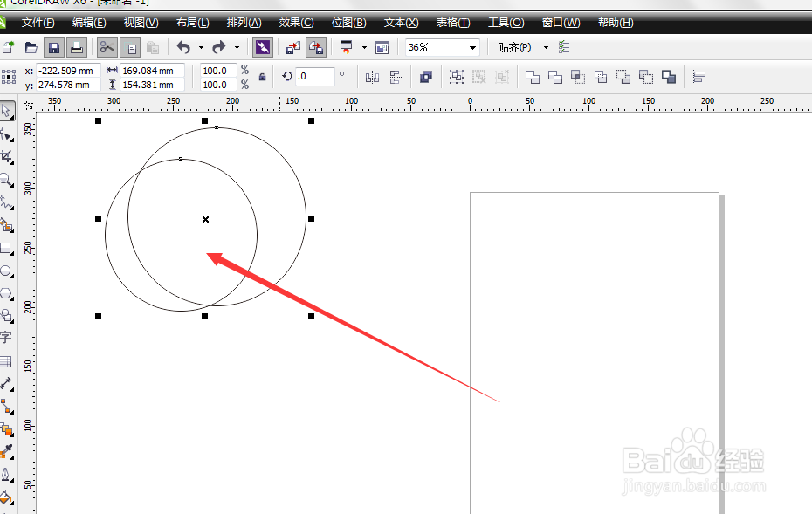Click the x position field -222.509 mm
Screen dimensions: 812x514
(68, 71)
